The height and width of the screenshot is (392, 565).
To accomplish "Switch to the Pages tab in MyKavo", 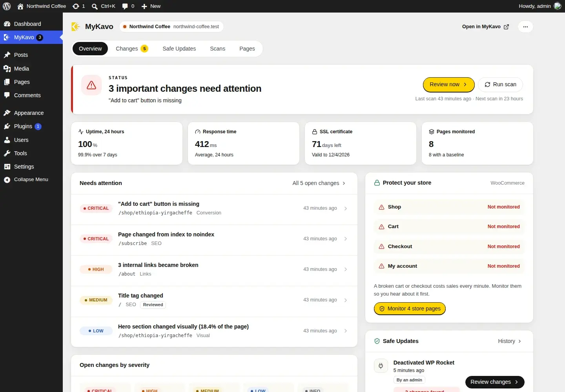I will tap(247, 49).
